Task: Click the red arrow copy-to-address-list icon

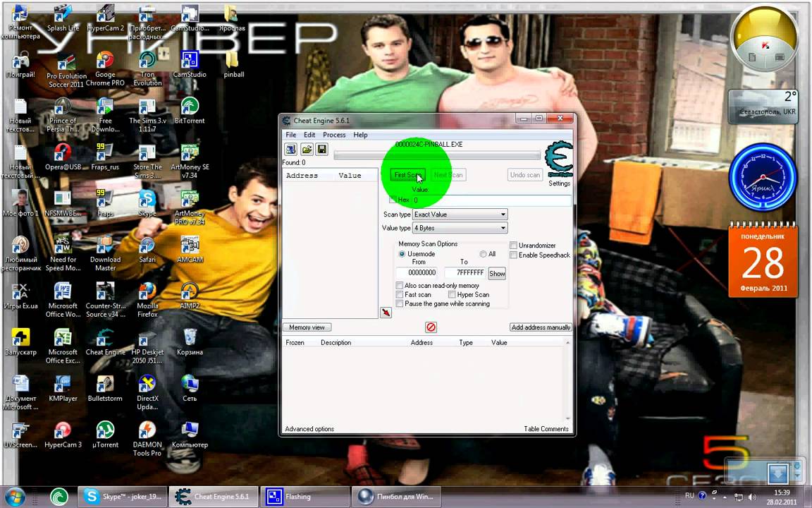Action: click(386, 313)
